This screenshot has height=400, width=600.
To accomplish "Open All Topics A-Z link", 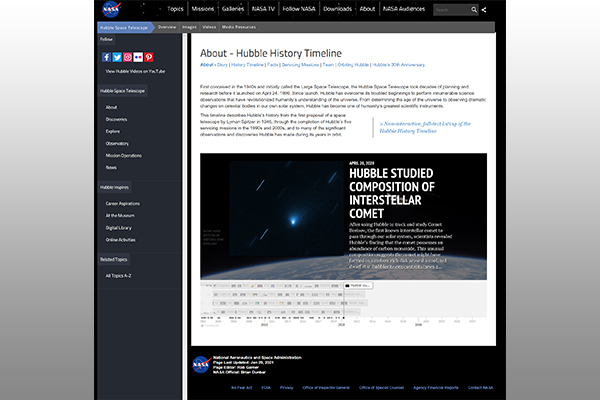I will [x=118, y=276].
